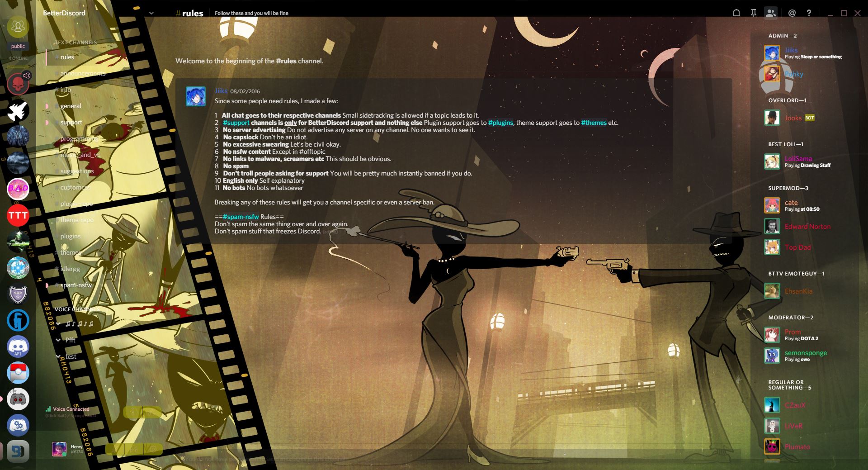Click Voice Connected status text
The image size is (868, 470).
click(71, 409)
